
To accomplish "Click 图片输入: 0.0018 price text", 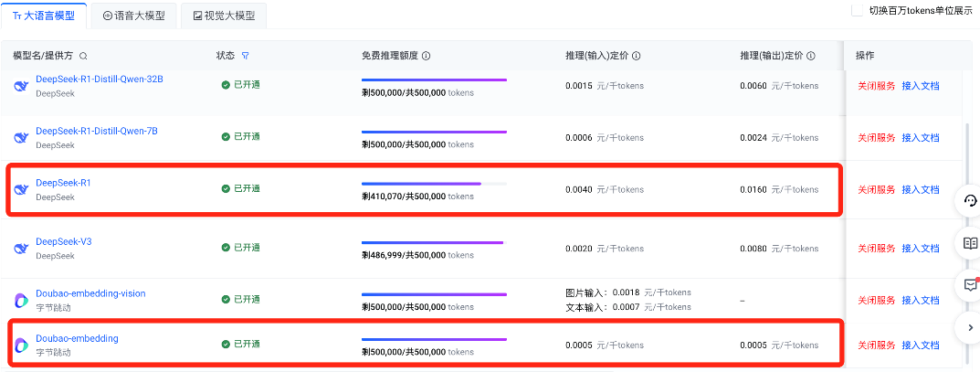I will coord(628,292).
